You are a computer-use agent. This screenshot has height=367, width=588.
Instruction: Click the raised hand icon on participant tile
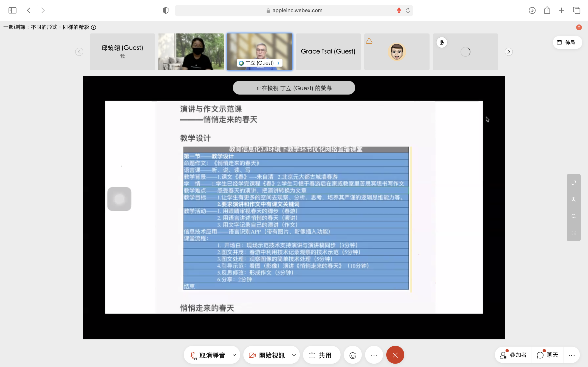coord(441,42)
